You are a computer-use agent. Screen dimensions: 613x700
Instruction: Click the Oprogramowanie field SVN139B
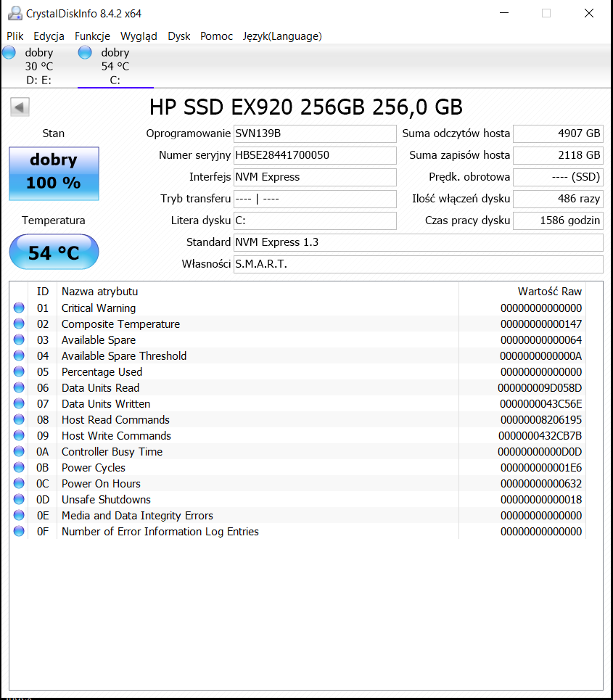[x=315, y=133]
